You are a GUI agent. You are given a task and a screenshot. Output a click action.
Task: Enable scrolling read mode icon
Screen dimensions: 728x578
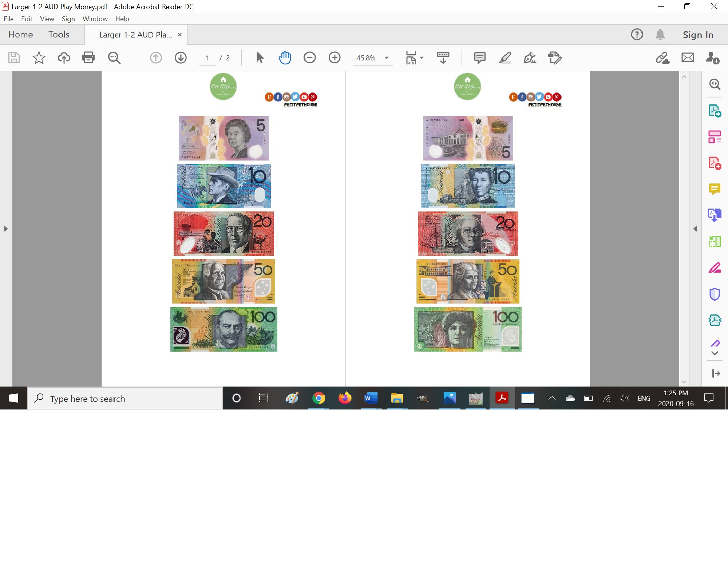click(443, 58)
